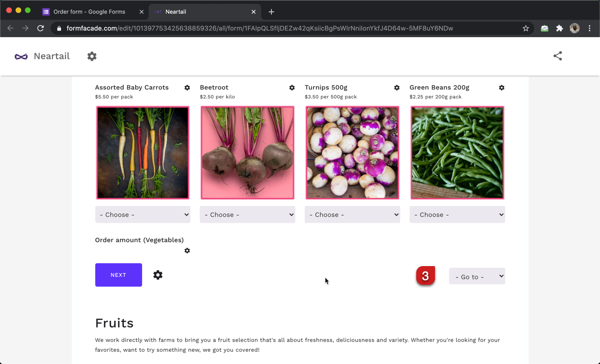Bookmark page with star icon
600x364 pixels.
(x=526, y=28)
